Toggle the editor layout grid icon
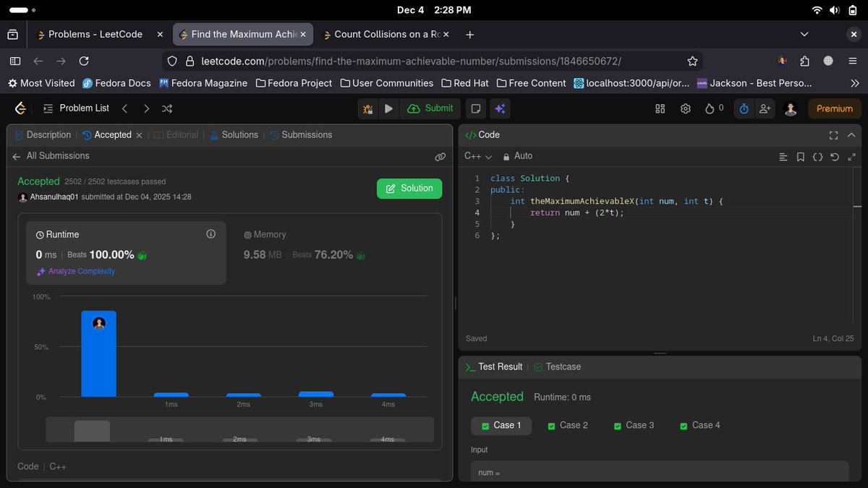 (x=659, y=108)
